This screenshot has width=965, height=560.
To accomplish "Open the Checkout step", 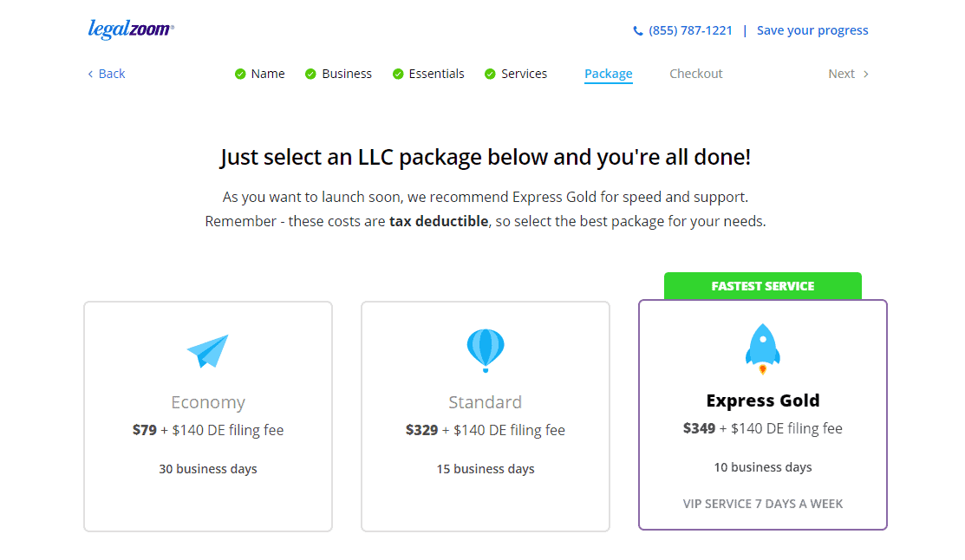I will coord(695,74).
